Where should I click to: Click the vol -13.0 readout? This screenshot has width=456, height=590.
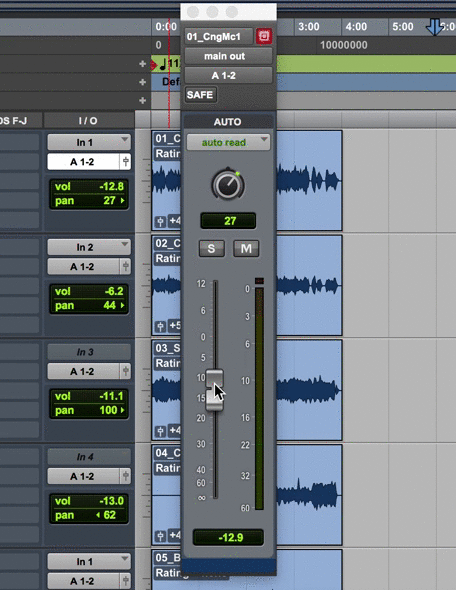tap(89, 501)
